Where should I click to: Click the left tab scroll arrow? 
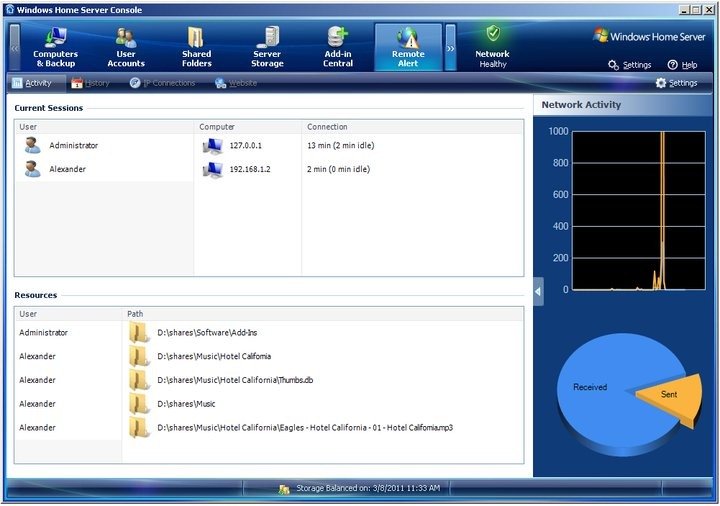click(x=15, y=48)
